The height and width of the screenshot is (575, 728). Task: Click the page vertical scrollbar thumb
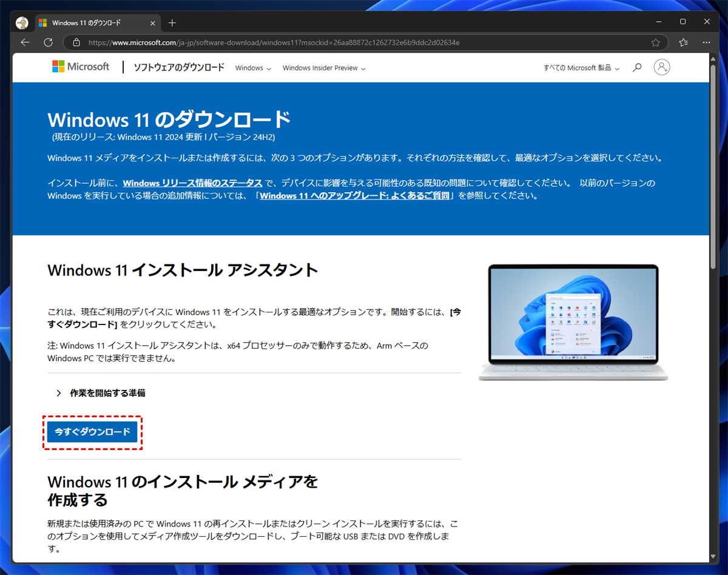point(713,167)
